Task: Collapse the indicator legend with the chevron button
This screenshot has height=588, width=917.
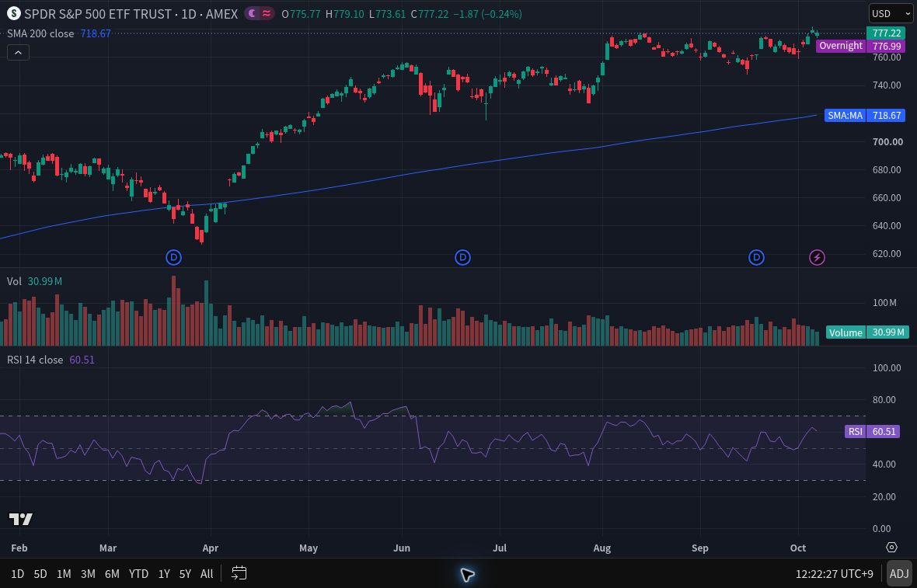Action: point(18,53)
